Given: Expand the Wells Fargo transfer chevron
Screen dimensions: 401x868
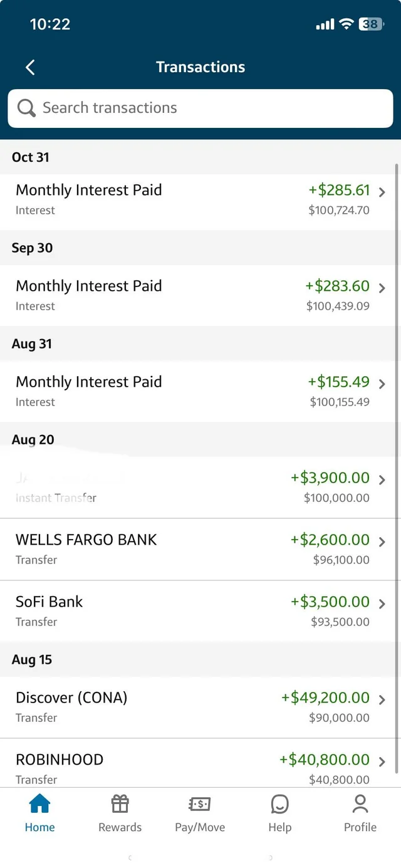Looking at the screenshot, I should tap(382, 542).
